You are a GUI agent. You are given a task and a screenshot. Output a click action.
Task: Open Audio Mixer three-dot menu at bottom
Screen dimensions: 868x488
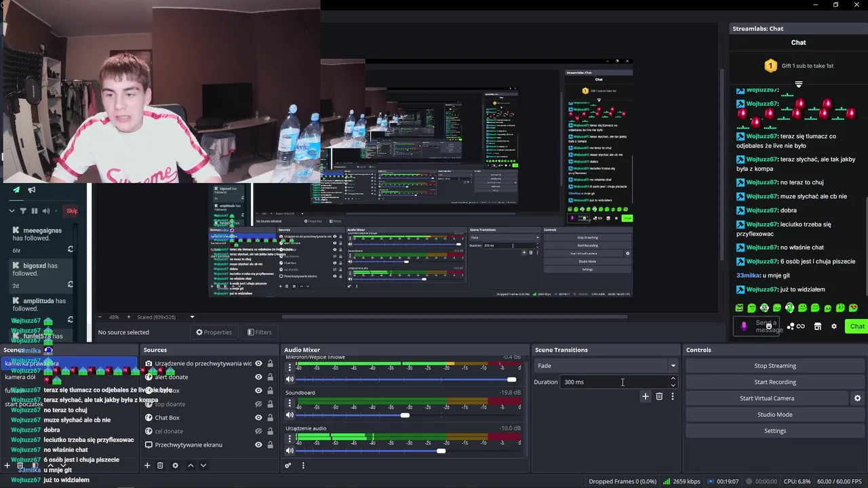[303, 466]
